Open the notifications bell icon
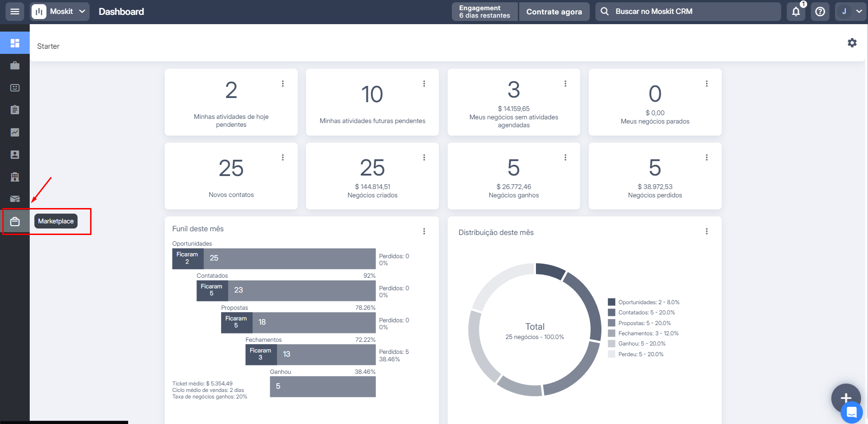The image size is (868, 424). coord(796,12)
